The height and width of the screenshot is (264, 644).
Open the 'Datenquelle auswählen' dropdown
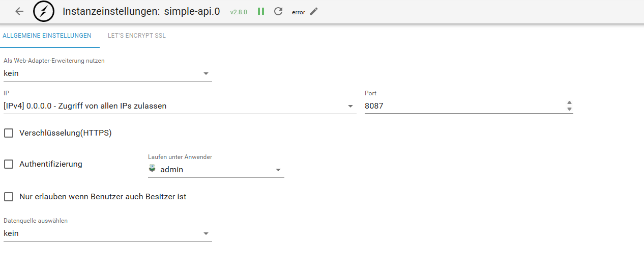click(x=107, y=233)
